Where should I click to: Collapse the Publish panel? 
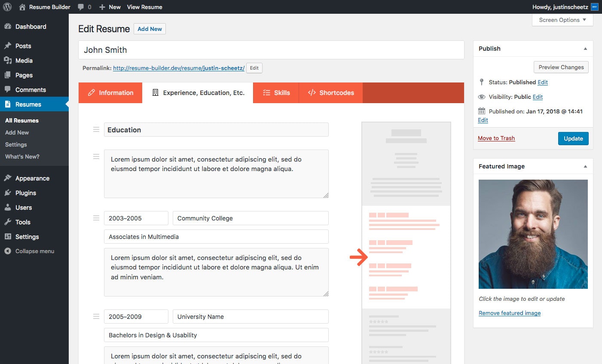point(585,49)
